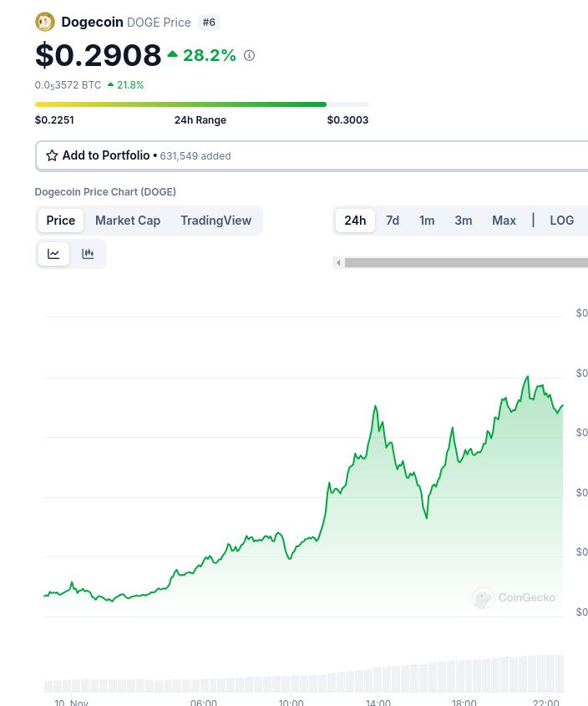Click the Dogecoin logo icon

44,22
